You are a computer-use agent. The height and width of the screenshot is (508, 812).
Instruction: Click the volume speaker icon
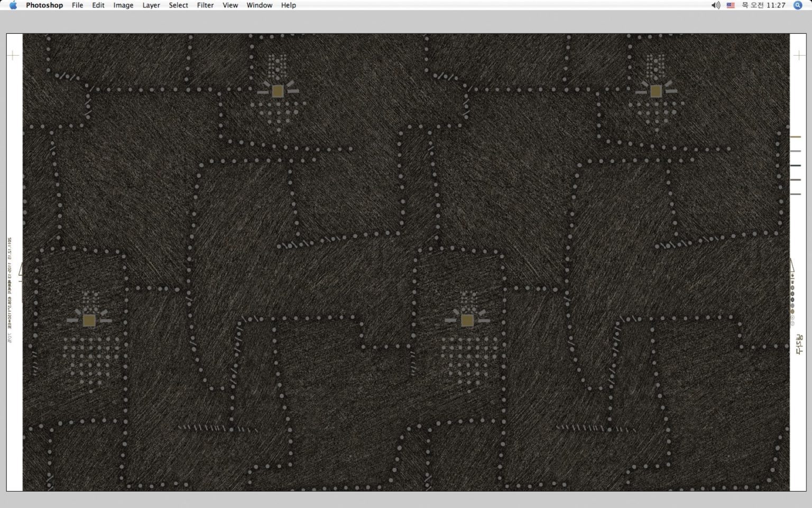click(x=716, y=5)
